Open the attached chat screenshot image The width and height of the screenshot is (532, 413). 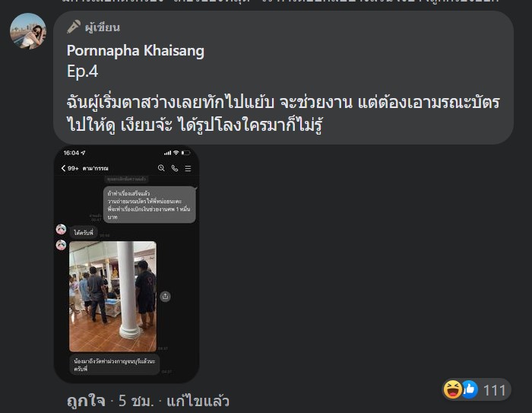(x=127, y=264)
